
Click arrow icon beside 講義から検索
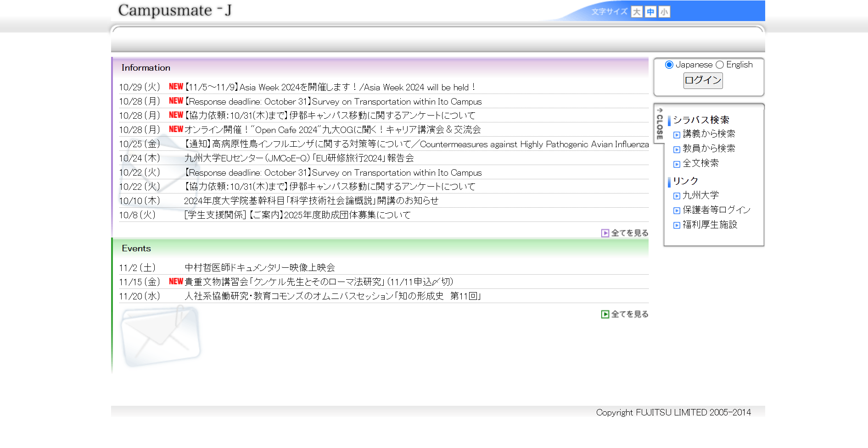[677, 135]
